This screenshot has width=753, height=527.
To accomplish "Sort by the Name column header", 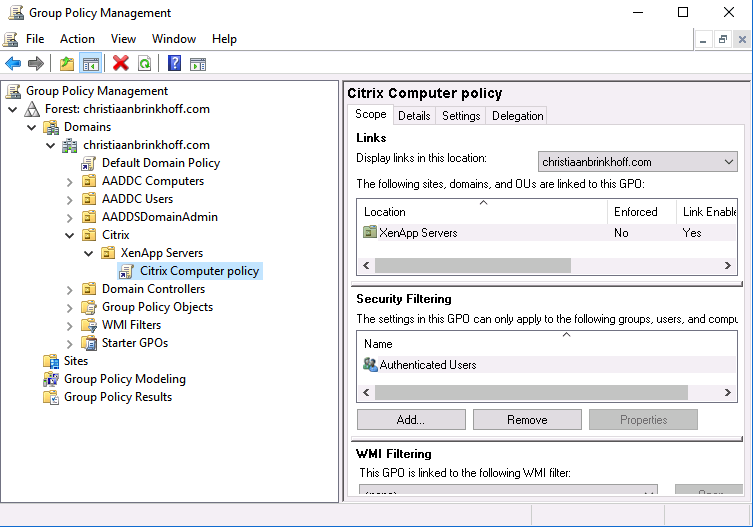I will coord(547,344).
